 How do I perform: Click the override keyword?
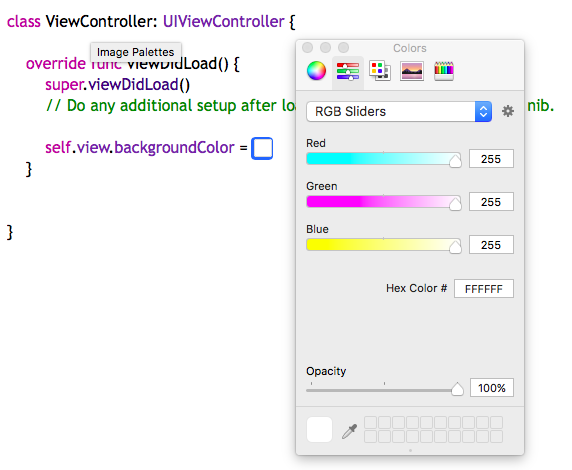(x=56, y=63)
